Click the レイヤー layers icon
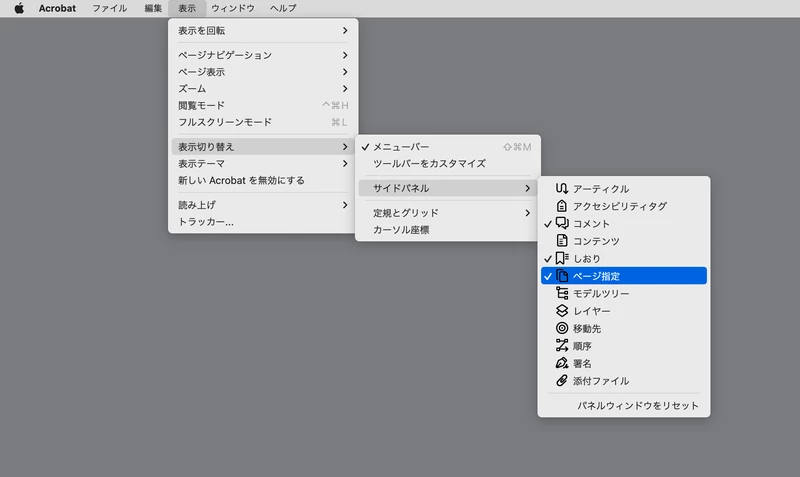This screenshot has height=477, width=800. (x=562, y=310)
